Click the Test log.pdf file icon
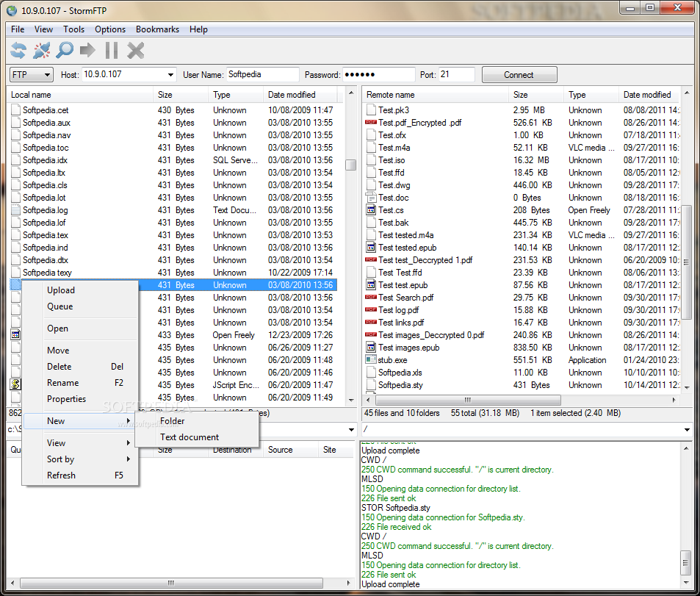This screenshot has width=700, height=596. (370, 309)
